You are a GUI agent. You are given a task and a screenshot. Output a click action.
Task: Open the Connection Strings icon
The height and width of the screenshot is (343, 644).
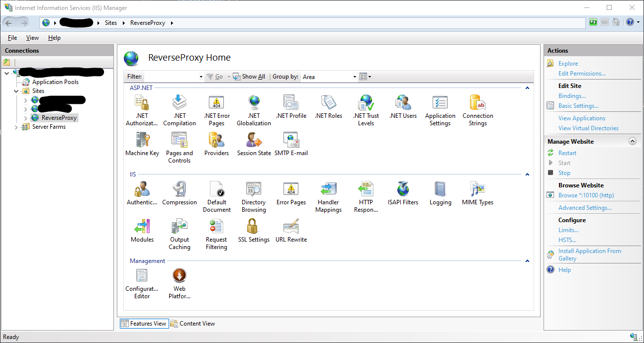477,110
